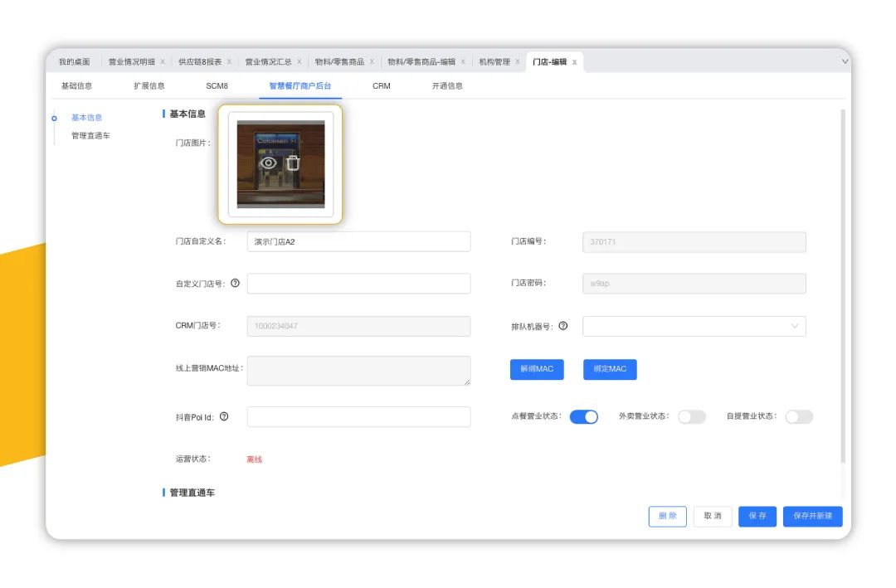Screen dimensions: 896x588
Task: Click the store image thumbnail
Action: 280,164
